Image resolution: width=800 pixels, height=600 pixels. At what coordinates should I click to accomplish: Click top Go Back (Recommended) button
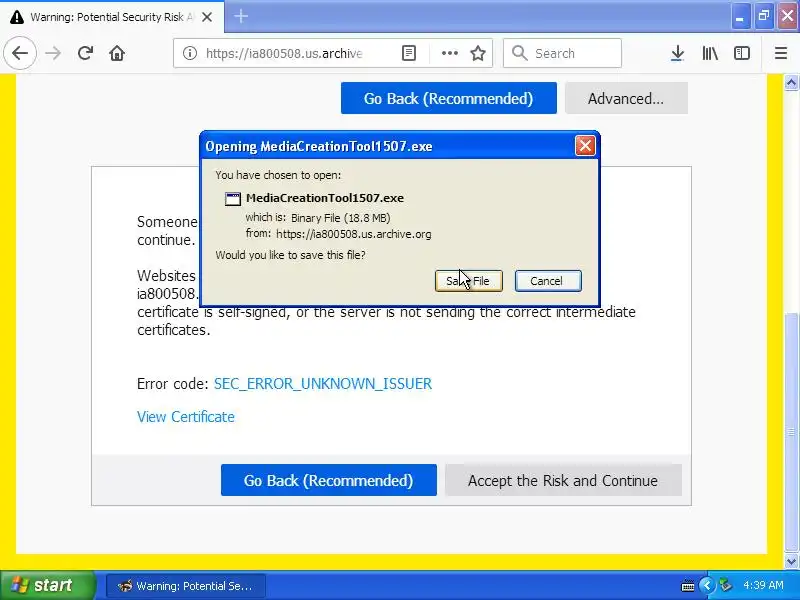click(448, 98)
